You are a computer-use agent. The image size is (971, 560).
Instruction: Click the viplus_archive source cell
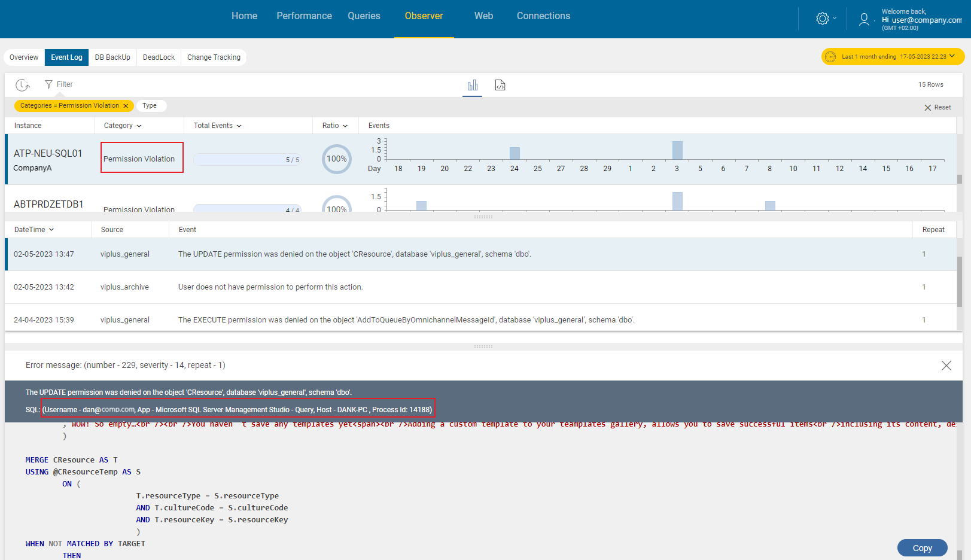[124, 287]
